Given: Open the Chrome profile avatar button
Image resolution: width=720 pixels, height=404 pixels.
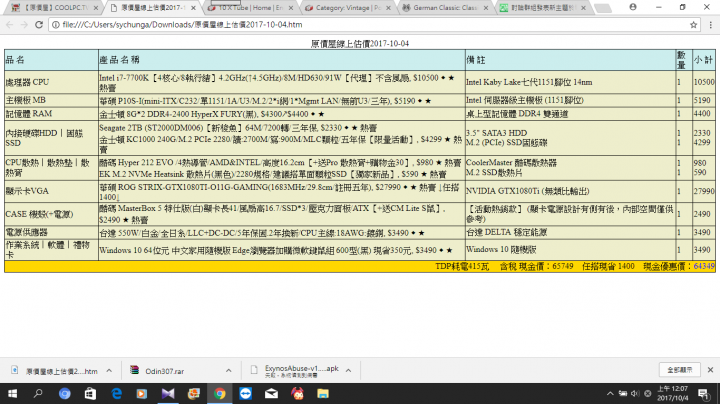Looking at the screenshot, I should tap(633, 7).
